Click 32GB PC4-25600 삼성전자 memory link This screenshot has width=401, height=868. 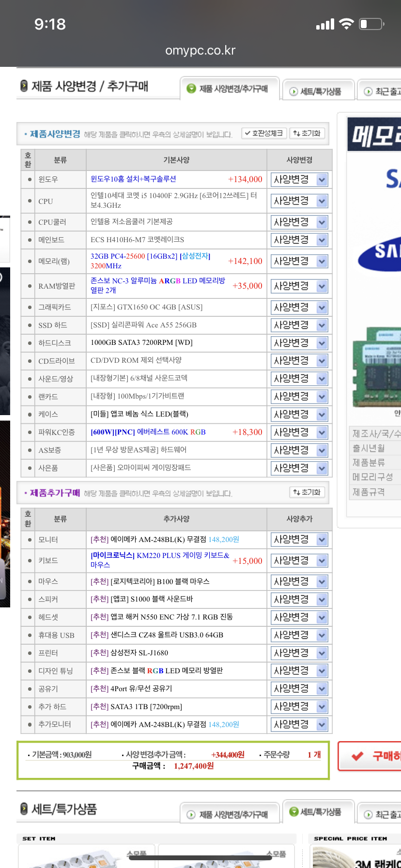(x=151, y=261)
